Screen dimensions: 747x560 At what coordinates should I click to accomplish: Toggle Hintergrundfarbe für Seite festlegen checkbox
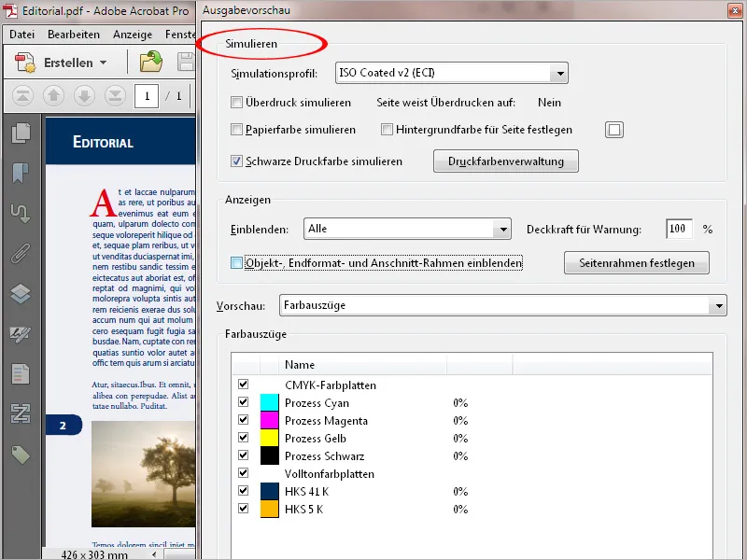coord(387,130)
